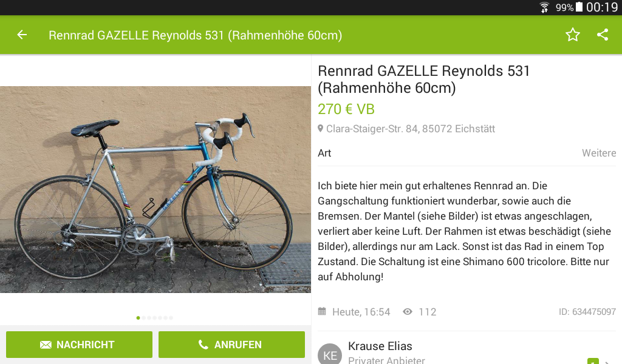Open Krause Elias seller profile

380,346
